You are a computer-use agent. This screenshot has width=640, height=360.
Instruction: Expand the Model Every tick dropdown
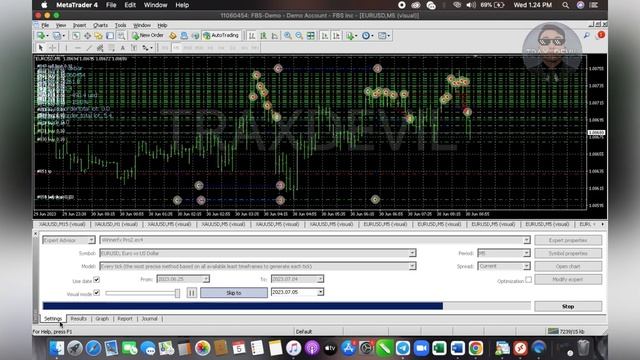412,266
